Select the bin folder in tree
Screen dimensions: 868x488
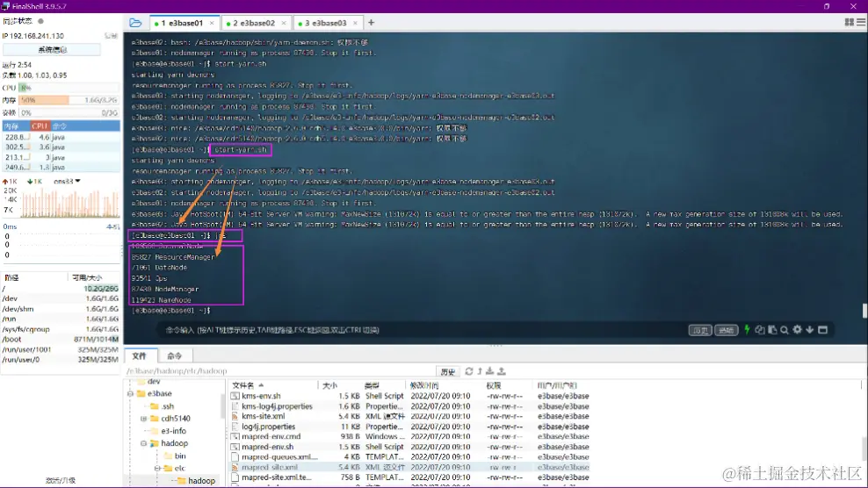[x=175, y=456]
